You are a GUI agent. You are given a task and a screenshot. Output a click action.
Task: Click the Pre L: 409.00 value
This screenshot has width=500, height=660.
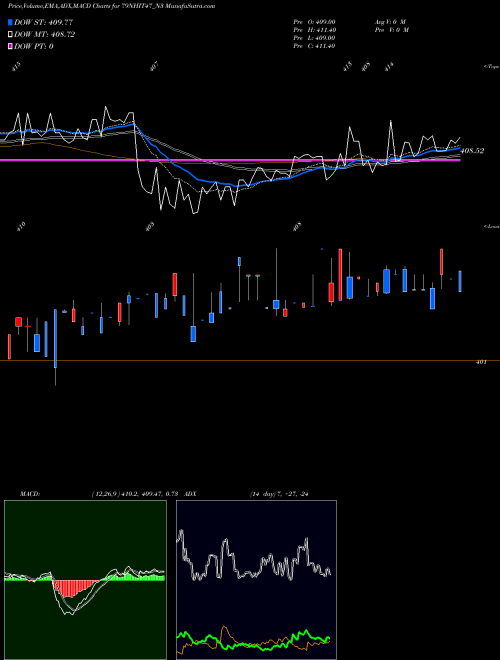pos(314,38)
